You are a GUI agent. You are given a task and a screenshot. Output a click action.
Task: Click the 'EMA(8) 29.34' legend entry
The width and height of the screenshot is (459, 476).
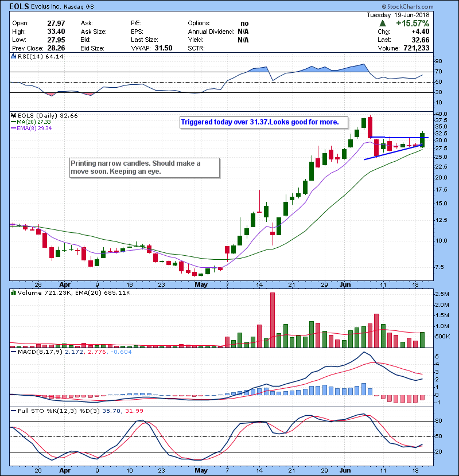[x=32, y=128]
